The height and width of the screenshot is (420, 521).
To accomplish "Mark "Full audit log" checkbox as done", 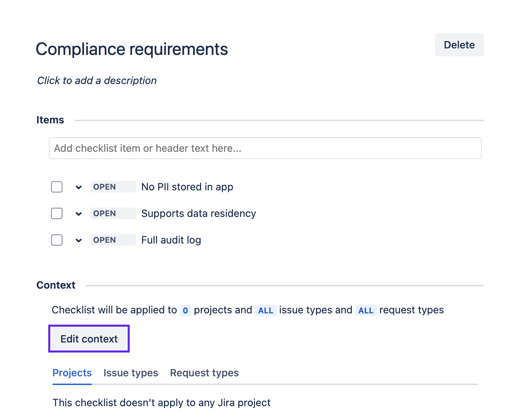I will coord(57,240).
